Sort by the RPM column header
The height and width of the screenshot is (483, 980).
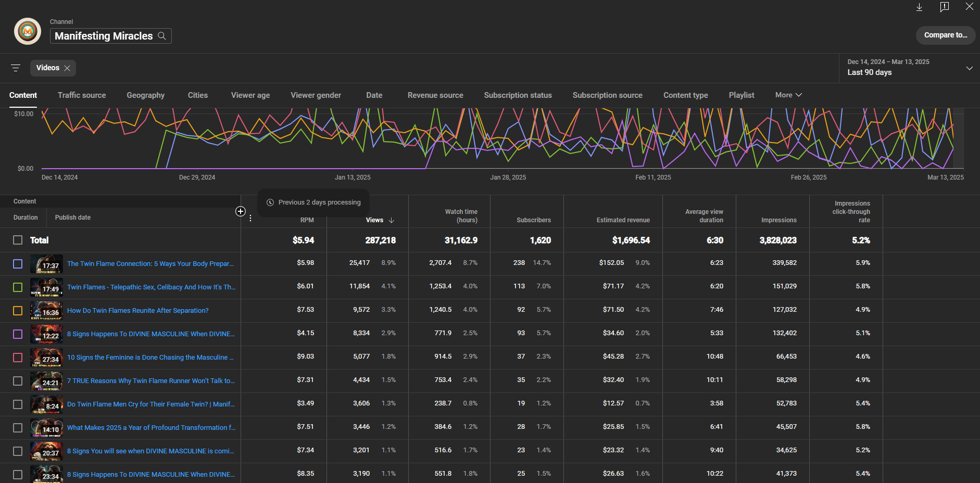(x=307, y=220)
